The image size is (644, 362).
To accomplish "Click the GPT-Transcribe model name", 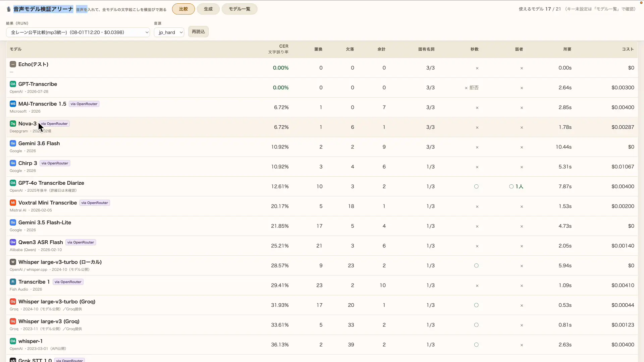I will point(38,84).
